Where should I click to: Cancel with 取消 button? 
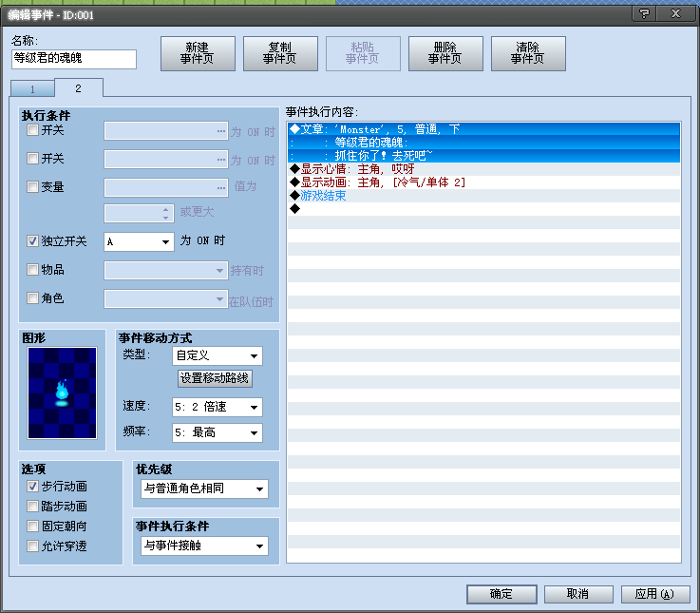coord(578,594)
